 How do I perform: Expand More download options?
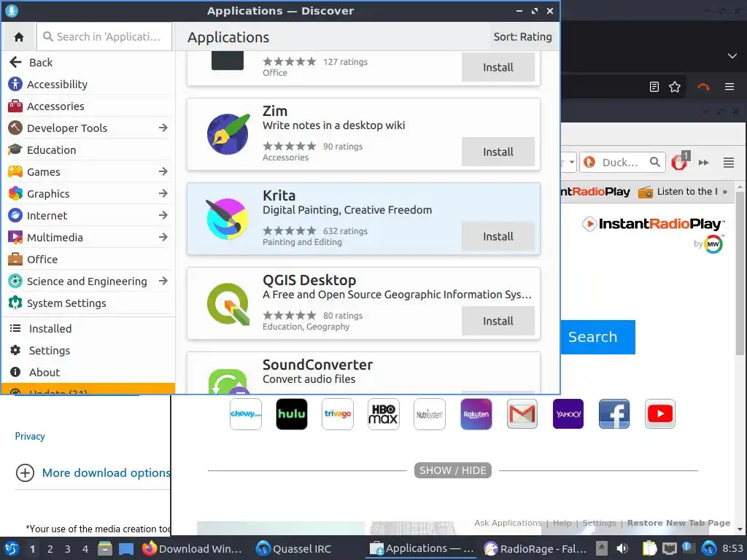[x=93, y=472]
